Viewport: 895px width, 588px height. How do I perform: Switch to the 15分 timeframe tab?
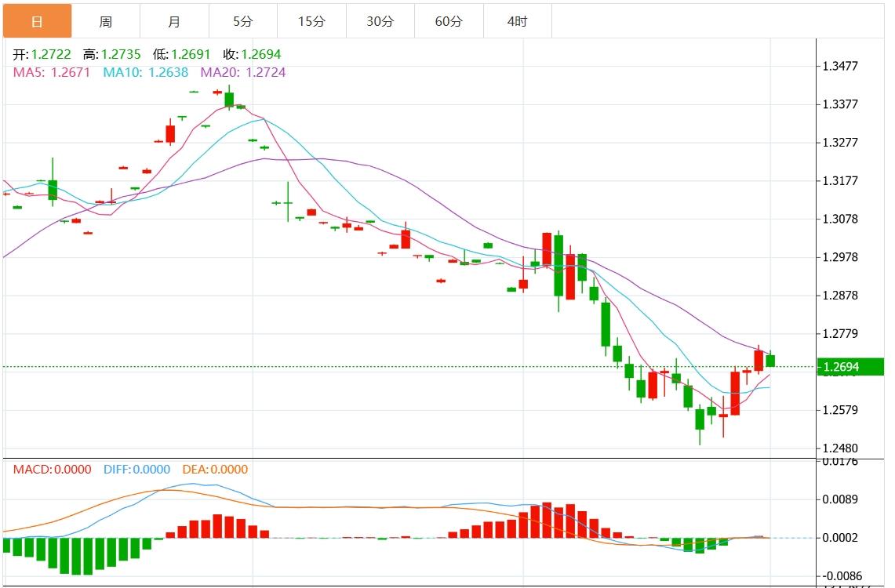pyautogui.click(x=311, y=21)
